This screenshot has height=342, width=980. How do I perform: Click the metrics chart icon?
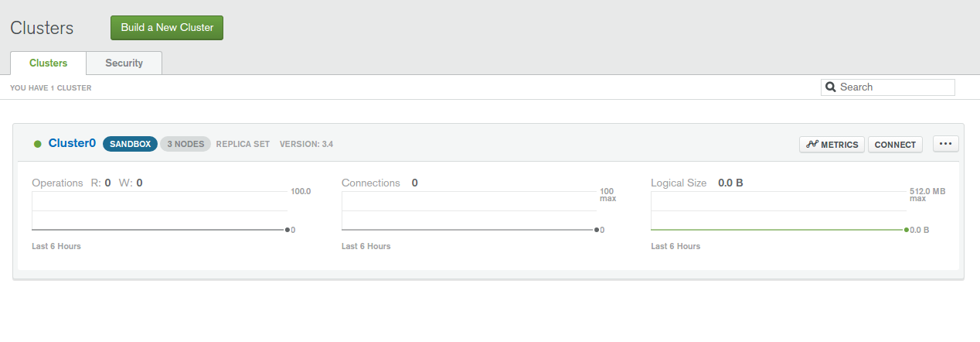pos(812,145)
